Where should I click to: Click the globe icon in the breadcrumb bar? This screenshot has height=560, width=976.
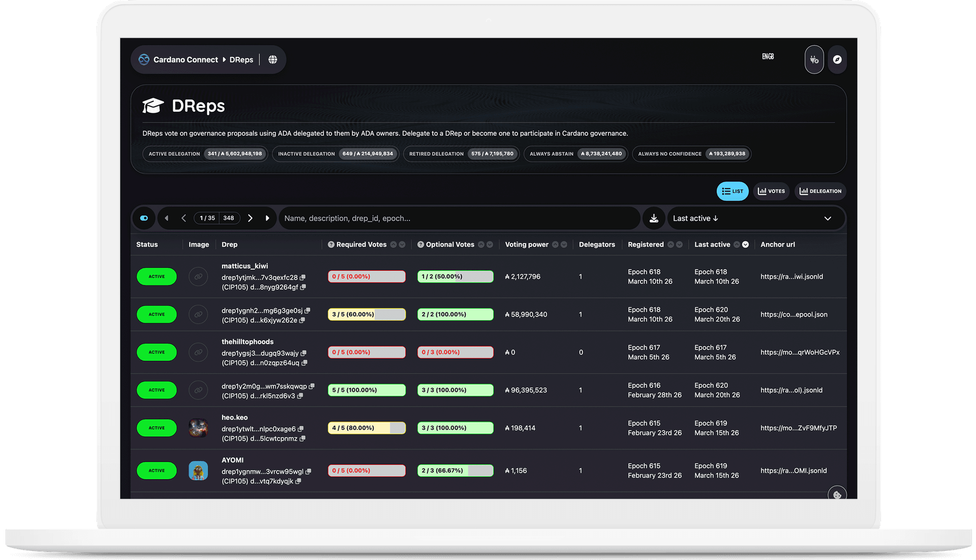point(273,59)
